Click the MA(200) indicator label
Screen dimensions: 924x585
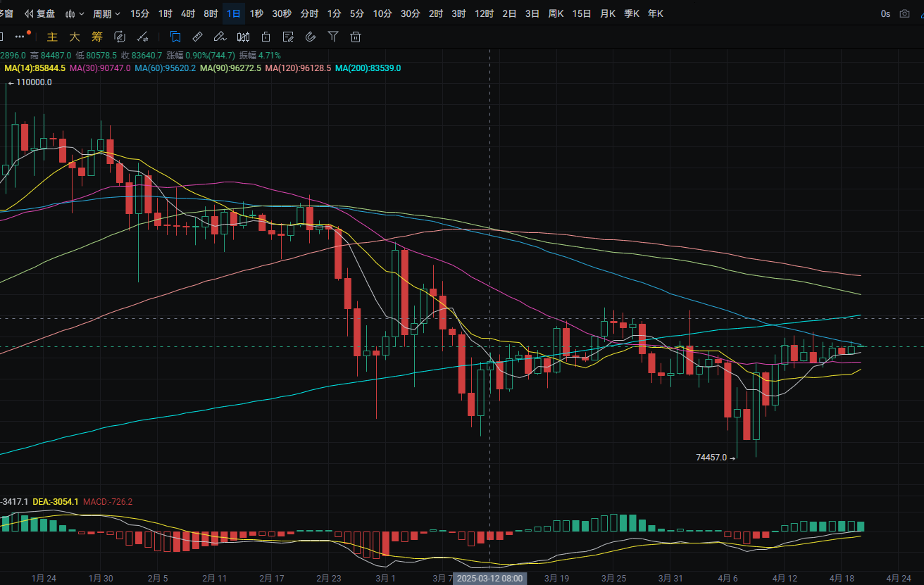pos(368,68)
